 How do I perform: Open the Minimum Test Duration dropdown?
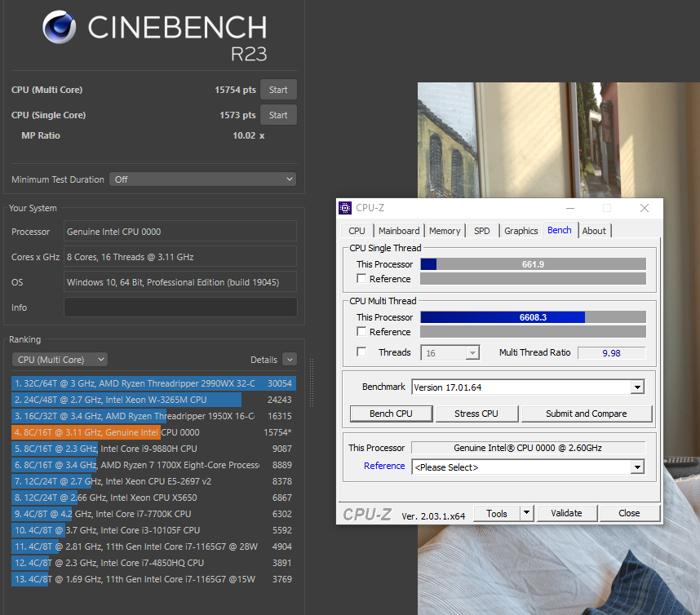tap(202, 179)
